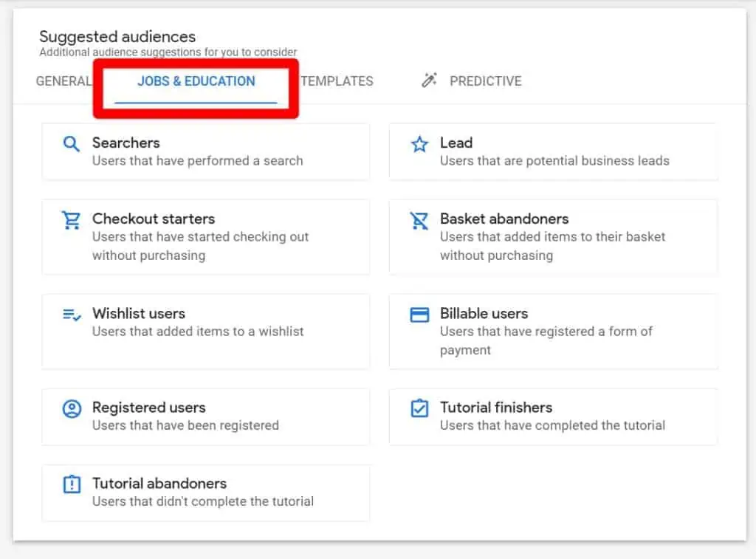756x559 pixels.
Task: Click the checked clipboard icon for Tutorial finishers
Action: pyautogui.click(x=419, y=408)
